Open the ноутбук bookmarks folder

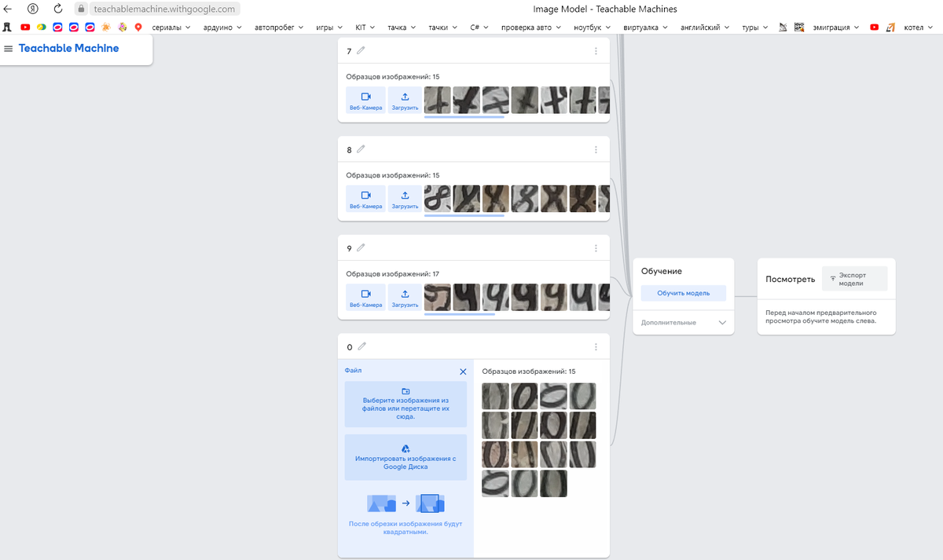coord(593,27)
